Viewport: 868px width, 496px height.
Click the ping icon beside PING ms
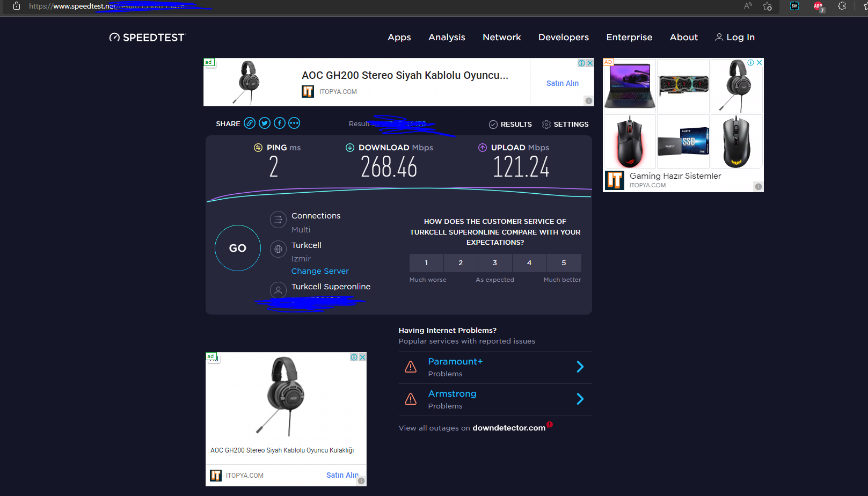(x=258, y=148)
